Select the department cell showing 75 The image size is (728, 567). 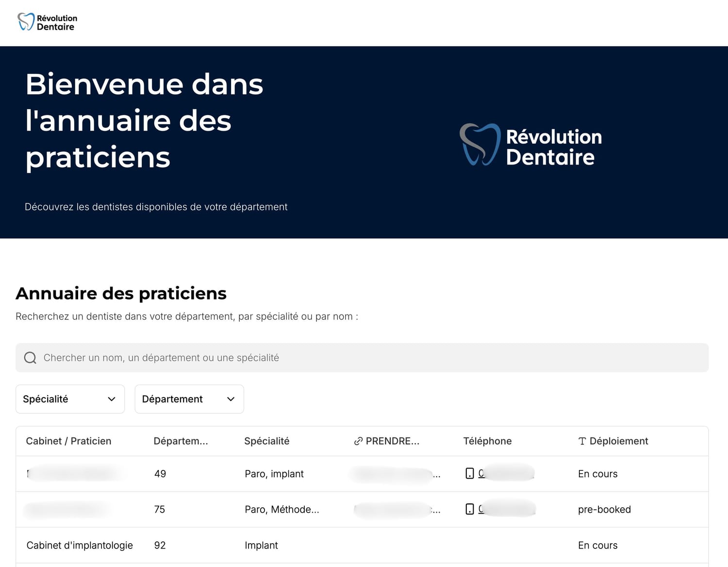[160, 509]
